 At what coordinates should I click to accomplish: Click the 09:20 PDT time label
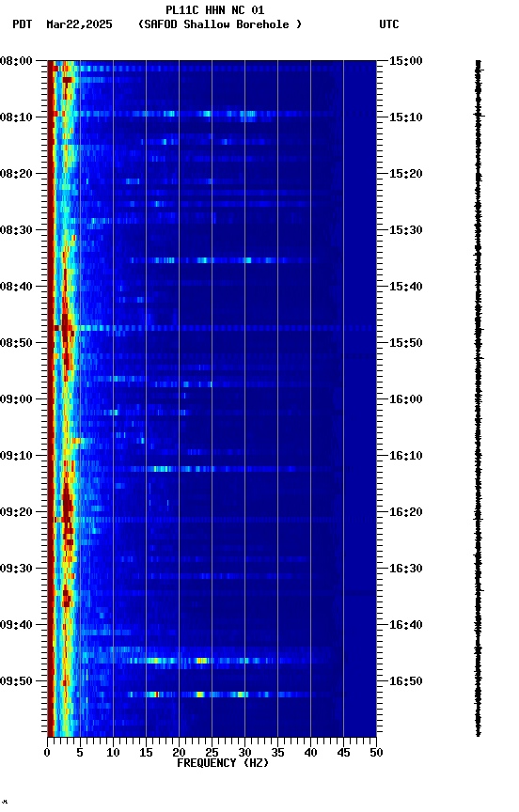point(16,512)
